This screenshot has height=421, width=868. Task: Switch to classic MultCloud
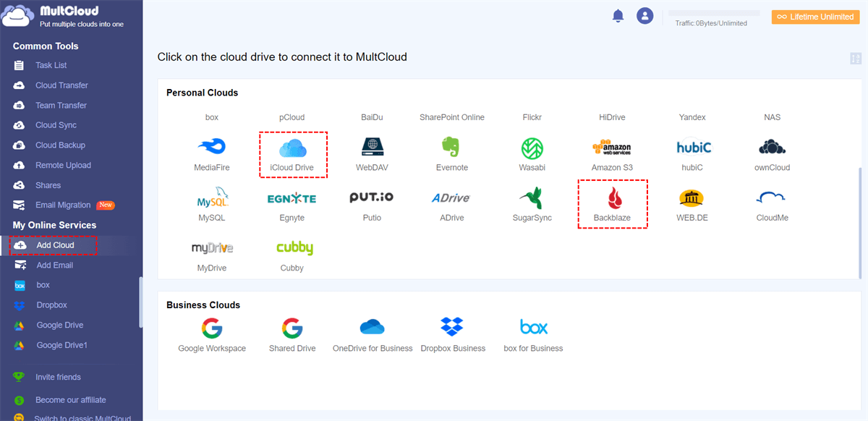click(82, 417)
